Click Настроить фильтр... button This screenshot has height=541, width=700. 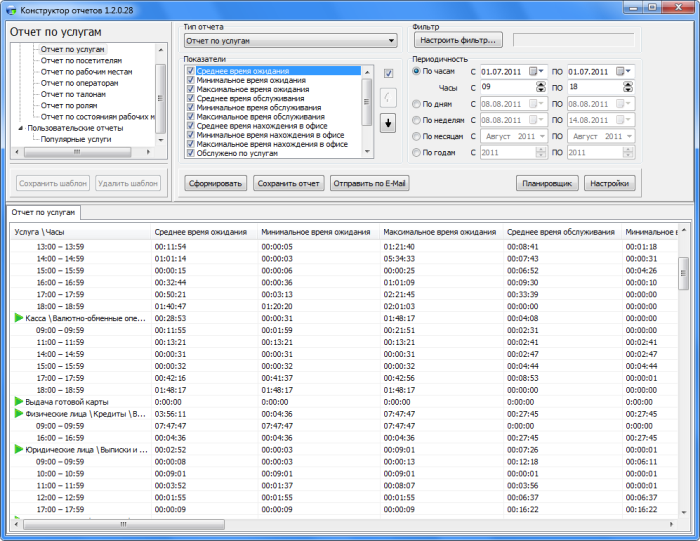point(458,40)
